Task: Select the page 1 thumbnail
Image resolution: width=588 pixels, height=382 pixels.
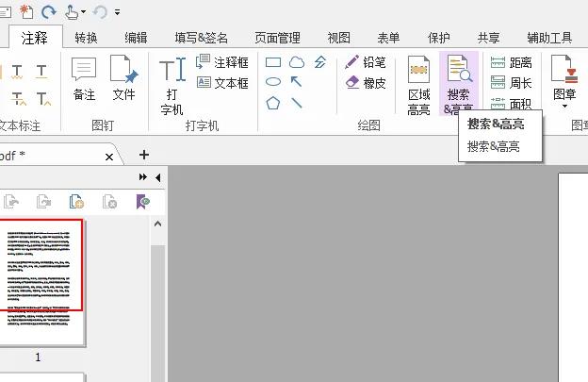Action: pos(41,282)
